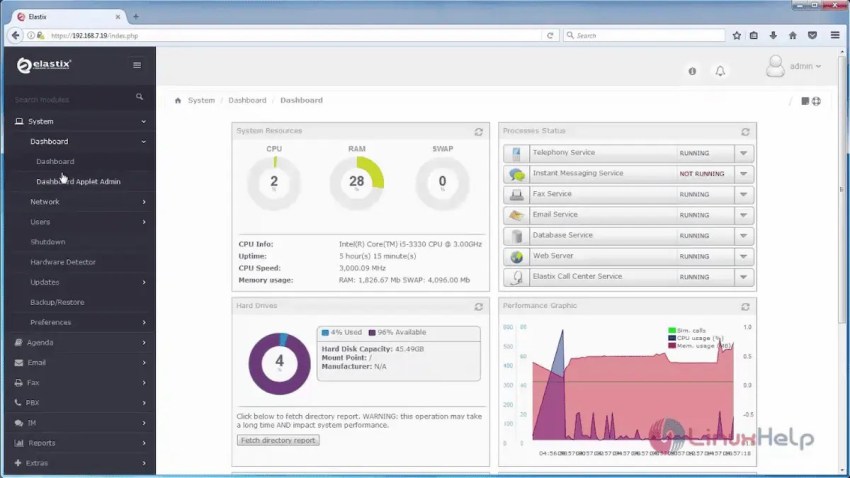Close the Elastix browser tab
Screen dimensions: 850x478
(118, 17)
